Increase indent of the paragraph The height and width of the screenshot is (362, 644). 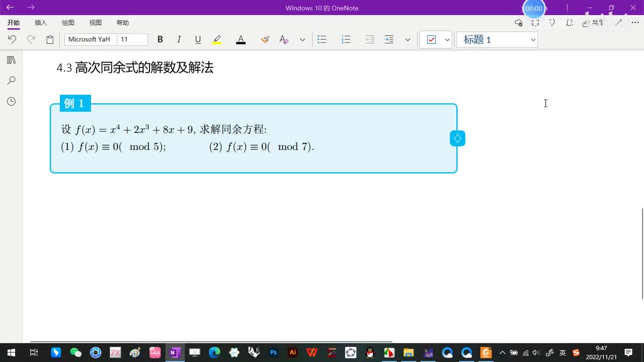coord(389,39)
